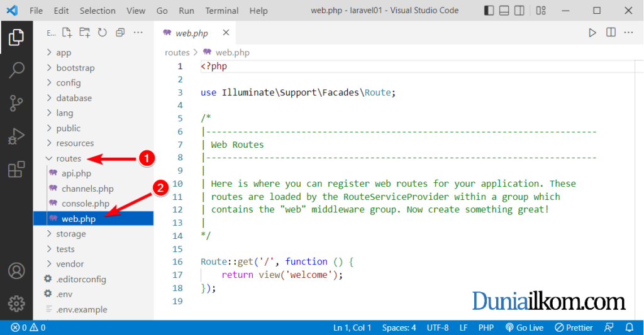
Task: Expand the config folder
Action: 94,82
